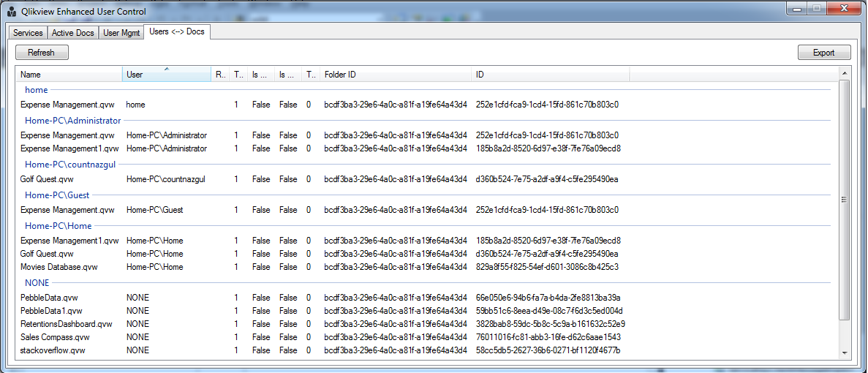Select Sales Compass.qvw row
Viewport: 868px width, 373px height.
click(x=323, y=337)
